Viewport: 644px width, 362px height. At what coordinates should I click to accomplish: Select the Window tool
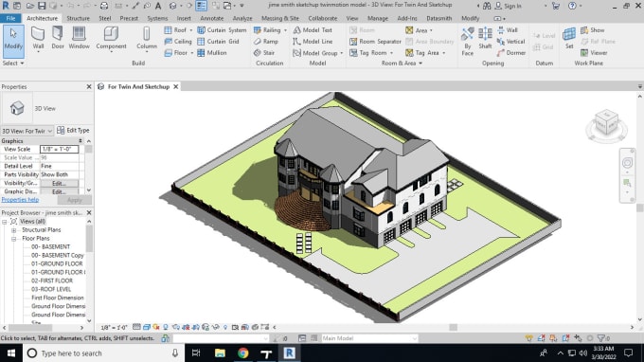tap(79, 38)
